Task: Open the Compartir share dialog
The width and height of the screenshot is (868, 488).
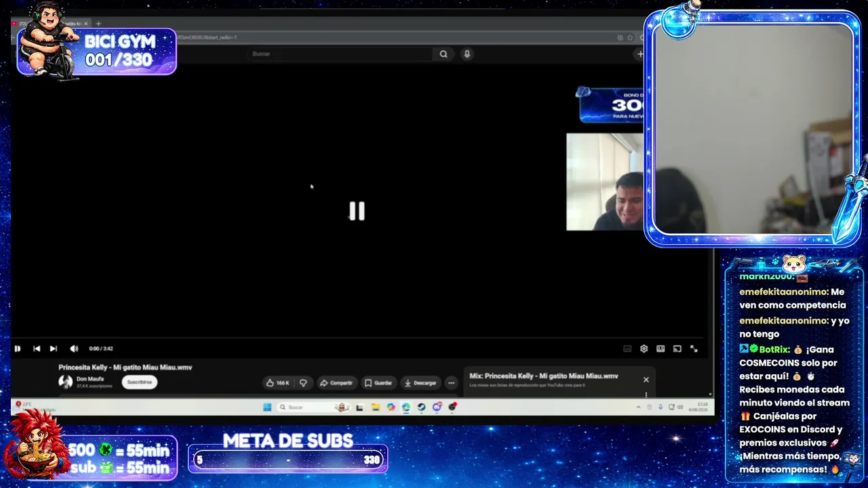Action: [x=336, y=383]
